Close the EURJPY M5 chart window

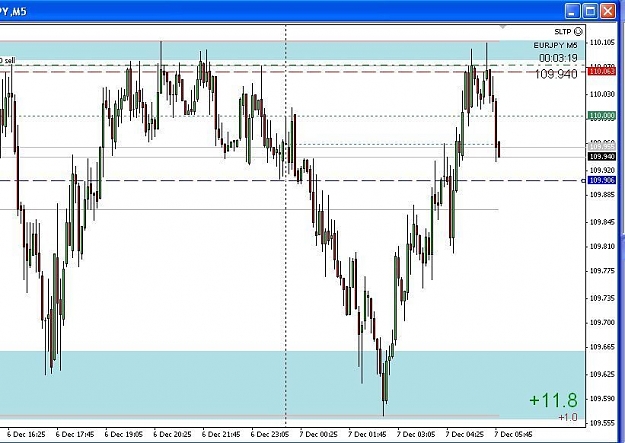click(x=608, y=11)
